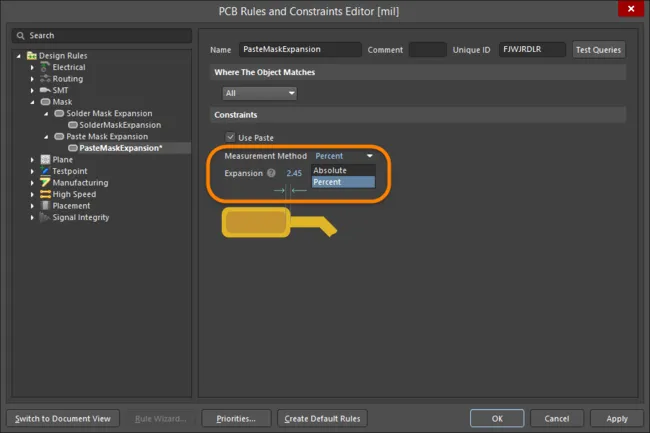Click the PasteMaskExpansion* item icon
The width and height of the screenshot is (650, 433).
click(73, 148)
